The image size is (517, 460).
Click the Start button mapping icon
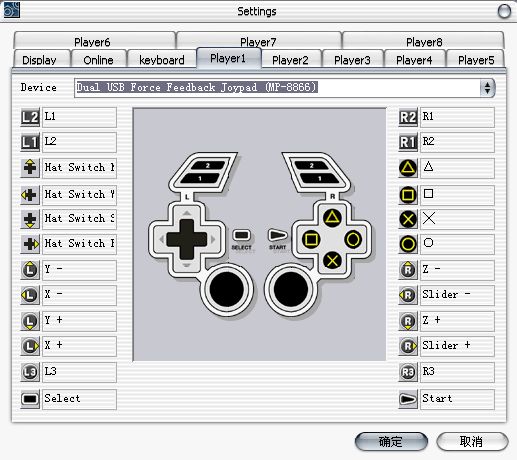(x=408, y=399)
